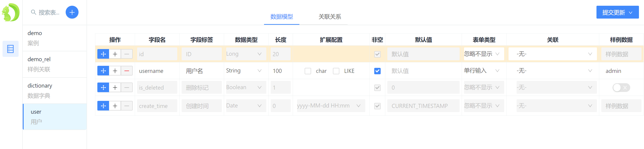Screen dimensions: 644x149
Task: Add a field after create_time row
Action: [x=115, y=106]
